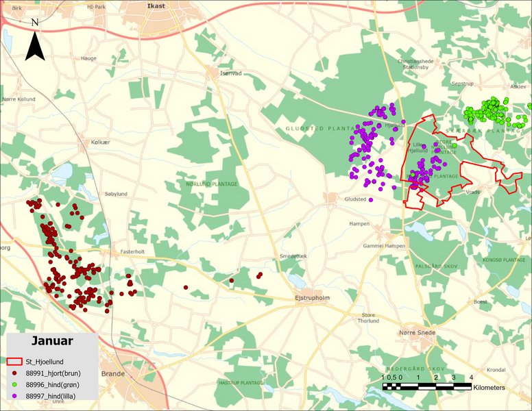Click the purple 88997_hind legend dot
This screenshot has height=411, width=532.
tap(14, 396)
